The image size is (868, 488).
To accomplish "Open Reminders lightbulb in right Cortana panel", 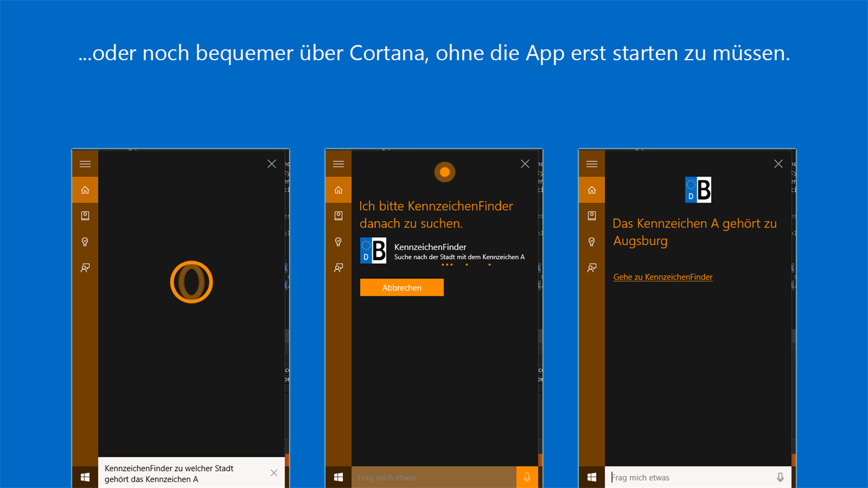I will [x=591, y=242].
